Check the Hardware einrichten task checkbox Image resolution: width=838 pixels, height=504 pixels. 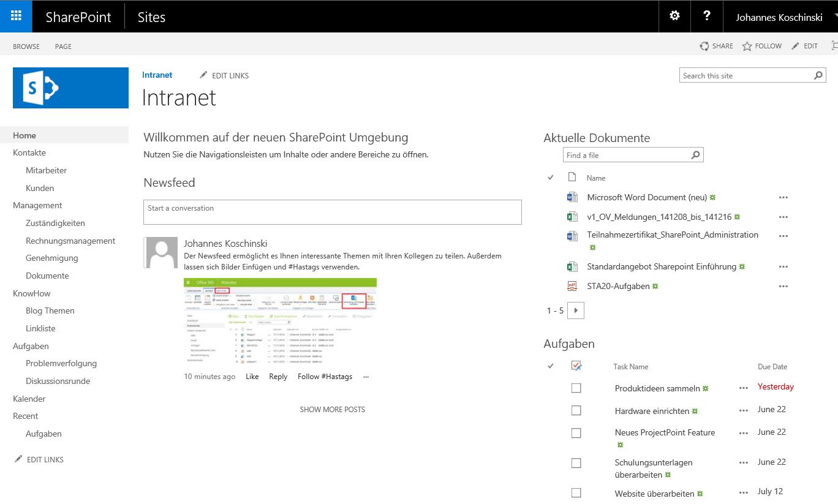coord(576,410)
